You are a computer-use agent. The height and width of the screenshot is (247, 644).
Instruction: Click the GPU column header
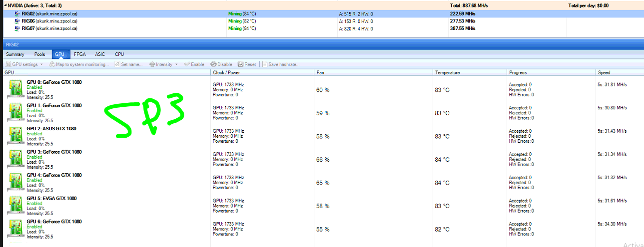pos(105,73)
